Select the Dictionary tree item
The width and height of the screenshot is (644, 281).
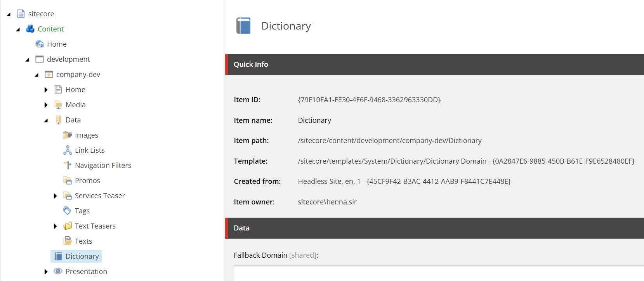tap(82, 257)
